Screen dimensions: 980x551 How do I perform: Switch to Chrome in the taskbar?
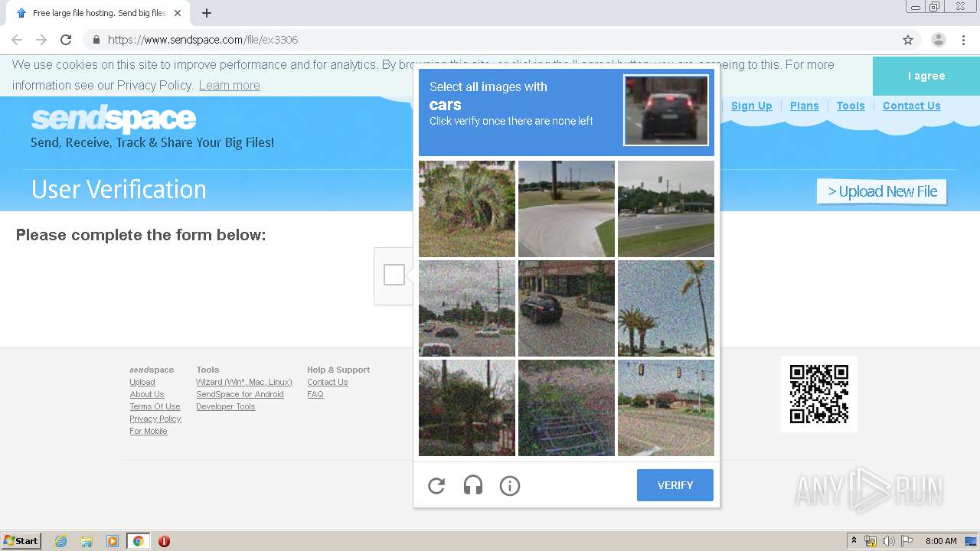click(139, 541)
